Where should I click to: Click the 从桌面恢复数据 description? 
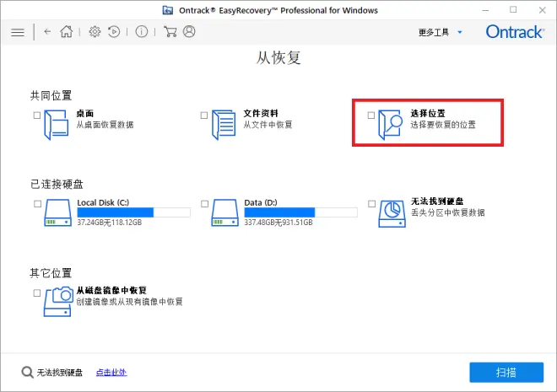pyautogui.click(x=105, y=125)
